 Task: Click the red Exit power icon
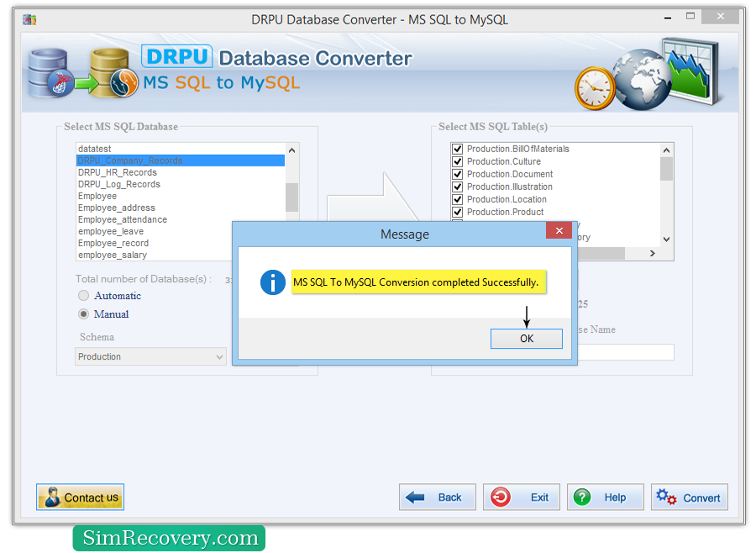pos(501,497)
